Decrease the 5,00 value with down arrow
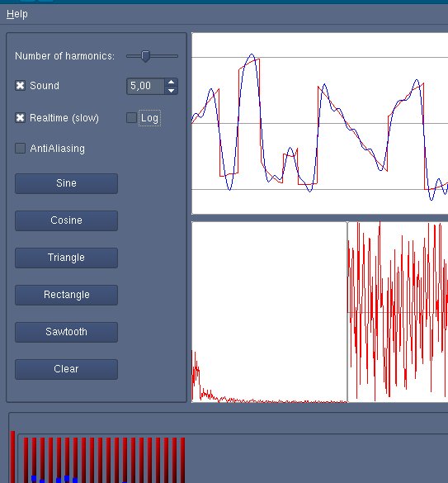 (171, 90)
